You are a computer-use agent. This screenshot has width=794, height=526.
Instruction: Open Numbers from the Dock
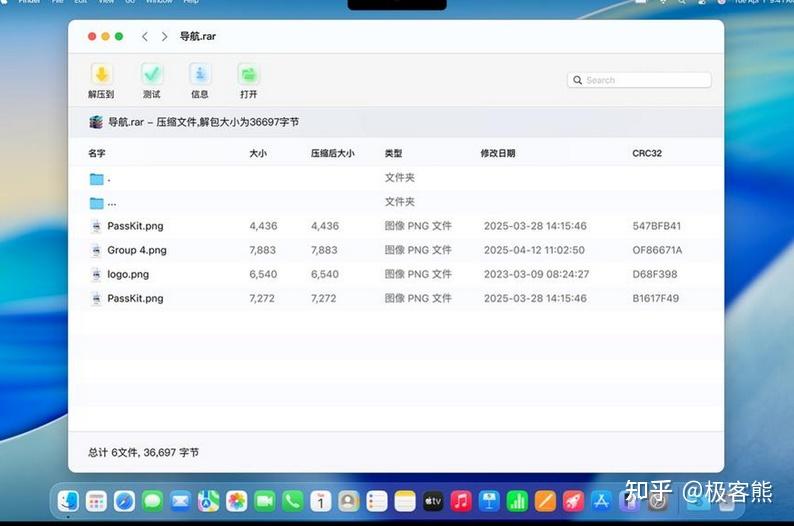click(517, 501)
